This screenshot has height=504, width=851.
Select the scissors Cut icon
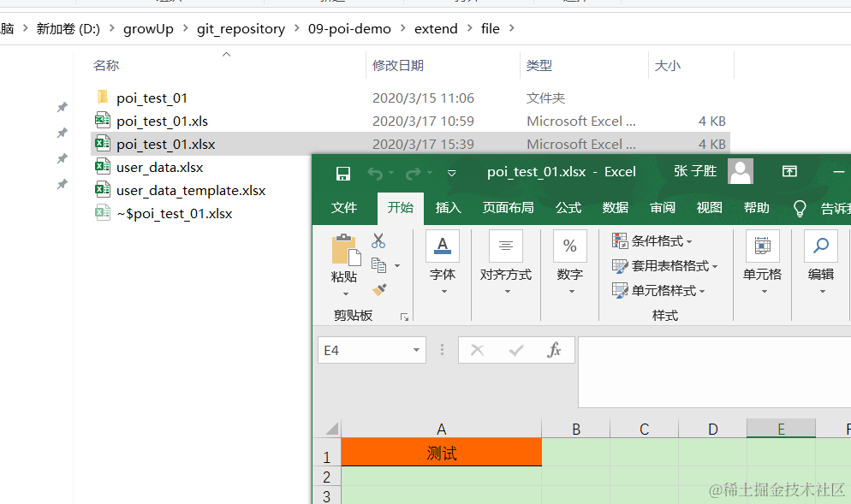(x=378, y=241)
